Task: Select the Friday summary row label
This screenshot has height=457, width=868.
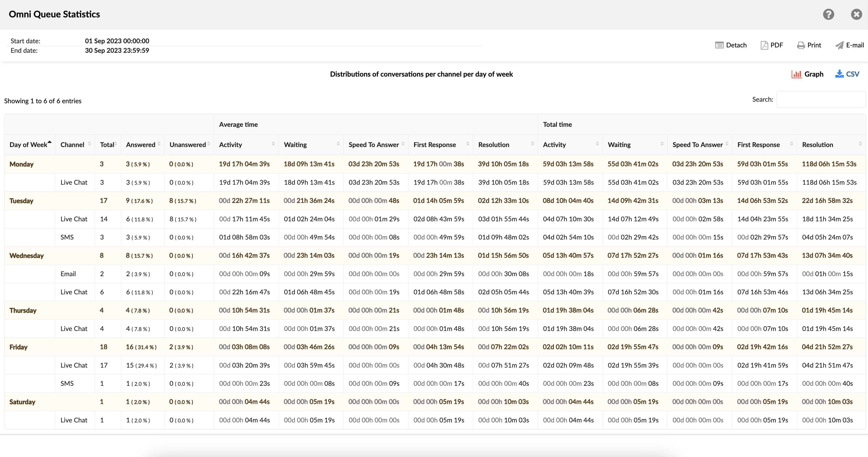Action: (x=18, y=347)
